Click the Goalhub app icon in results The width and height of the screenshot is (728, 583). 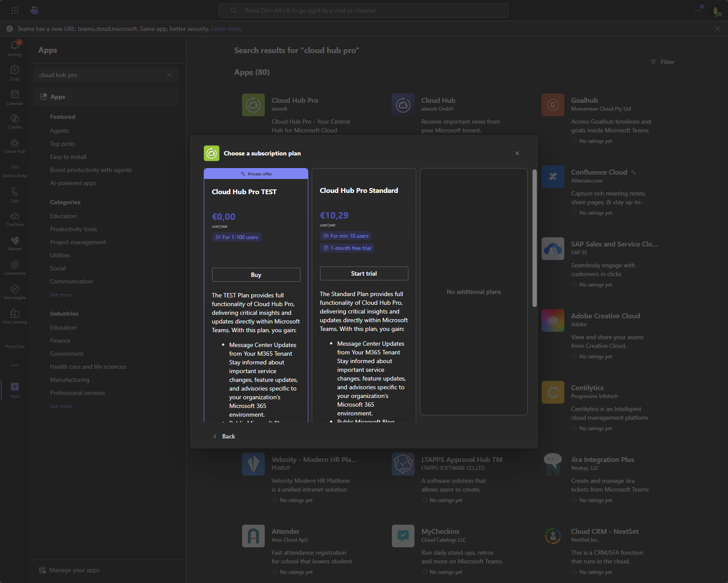[x=553, y=105]
